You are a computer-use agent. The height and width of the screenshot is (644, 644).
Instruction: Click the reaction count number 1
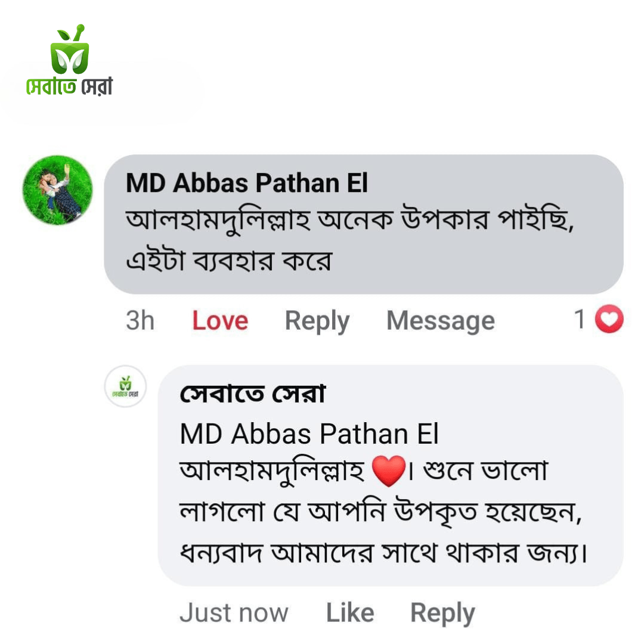tap(580, 320)
